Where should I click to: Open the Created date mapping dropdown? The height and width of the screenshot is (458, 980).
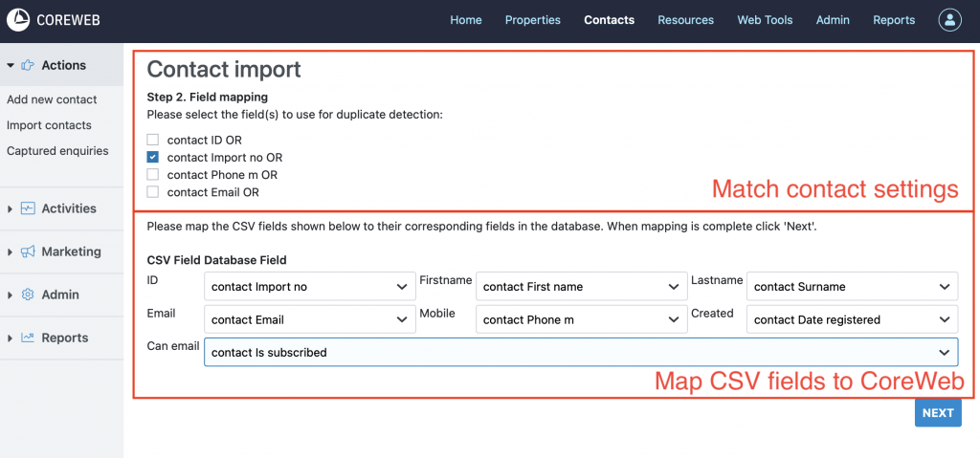[851, 319]
